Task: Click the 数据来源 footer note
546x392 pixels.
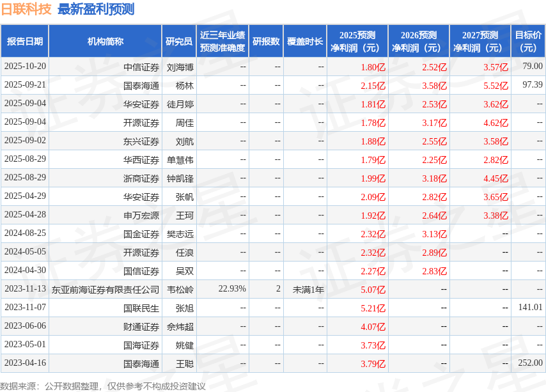Action: 103,386
